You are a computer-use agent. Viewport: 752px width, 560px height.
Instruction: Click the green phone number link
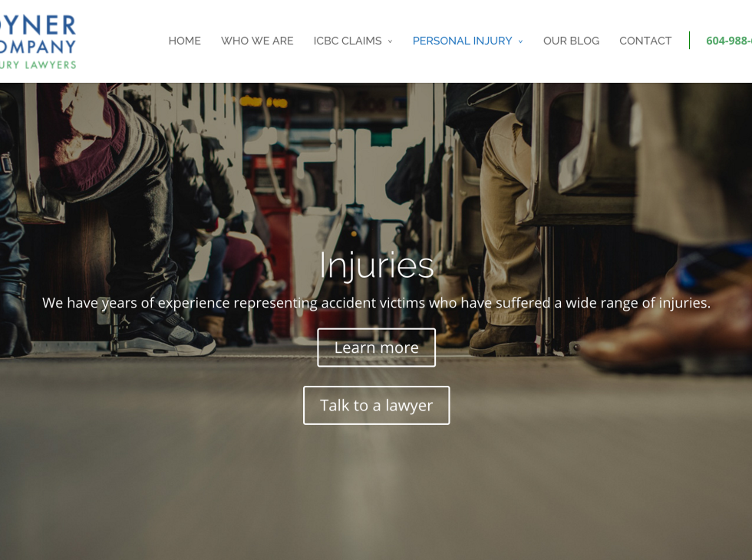[x=729, y=41]
